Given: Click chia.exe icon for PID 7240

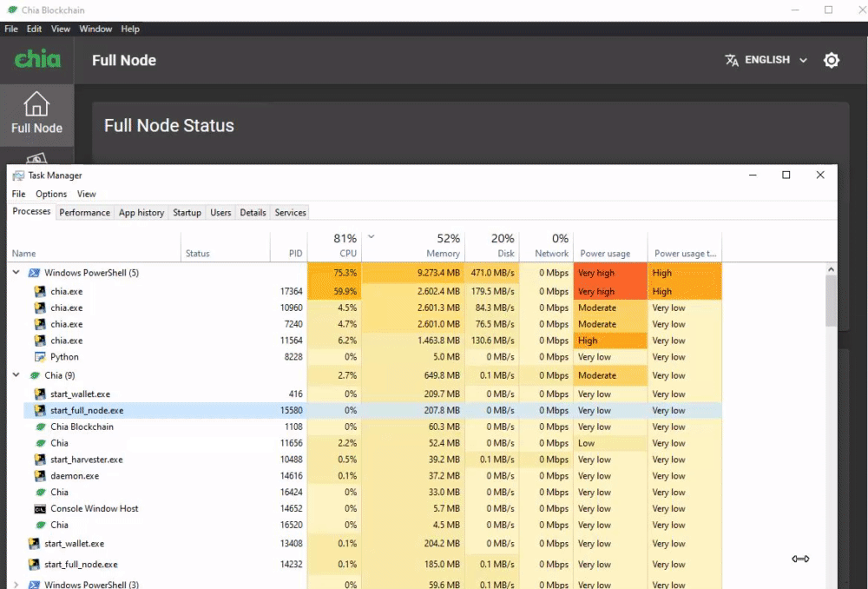Looking at the screenshot, I should coord(40,324).
